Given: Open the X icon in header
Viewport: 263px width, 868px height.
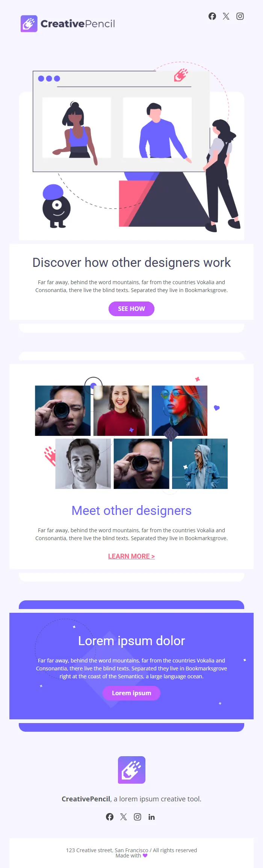Looking at the screenshot, I should pyautogui.click(x=226, y=16).
